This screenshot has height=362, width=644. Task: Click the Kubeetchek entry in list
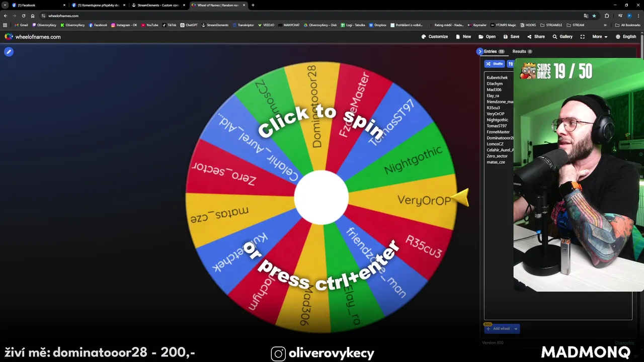click(x=497, y=77)
